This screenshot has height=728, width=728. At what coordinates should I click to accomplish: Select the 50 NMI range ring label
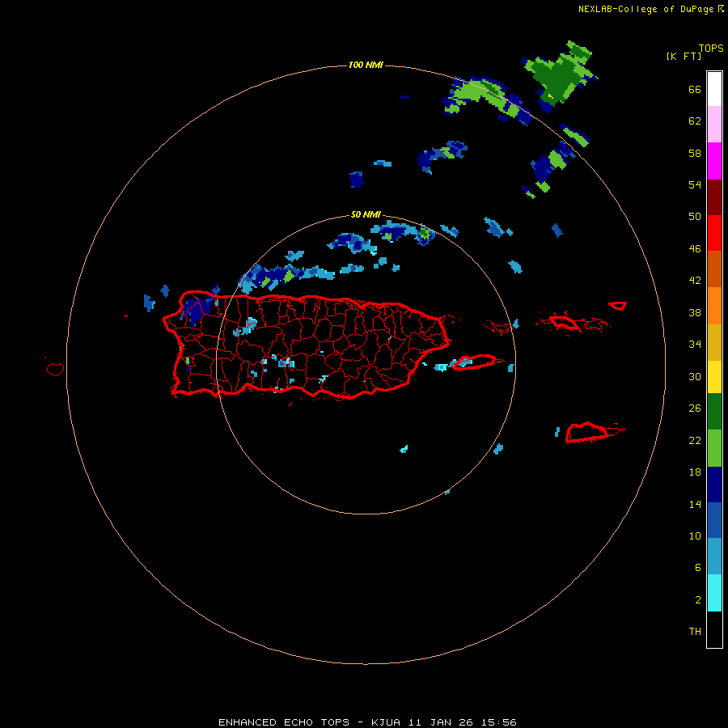pyautogui.click(x=366, y=214)
